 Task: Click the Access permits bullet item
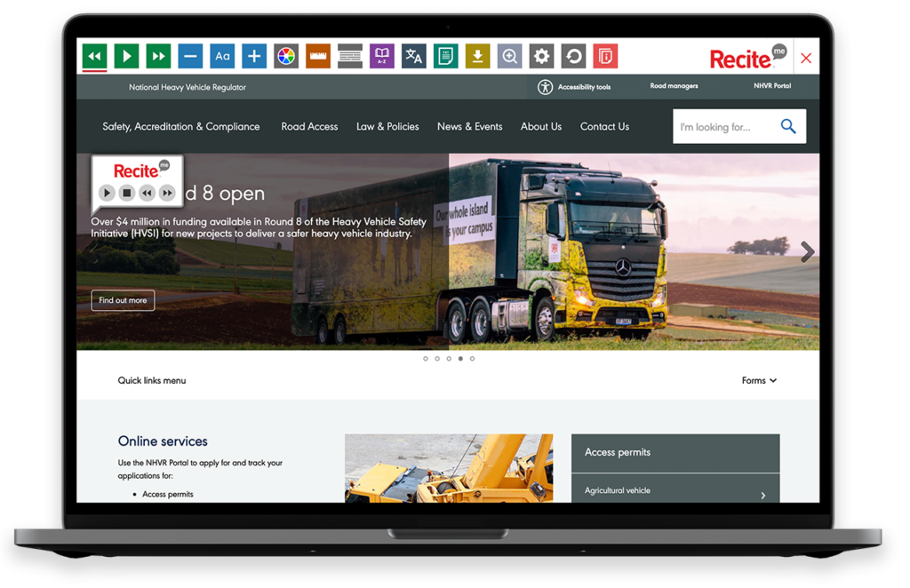click(168, 494)
